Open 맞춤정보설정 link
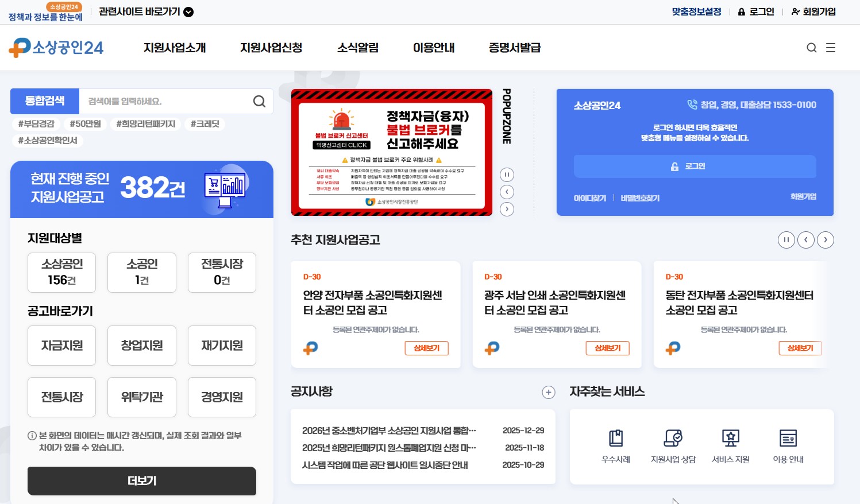 [x=696, y=11]
